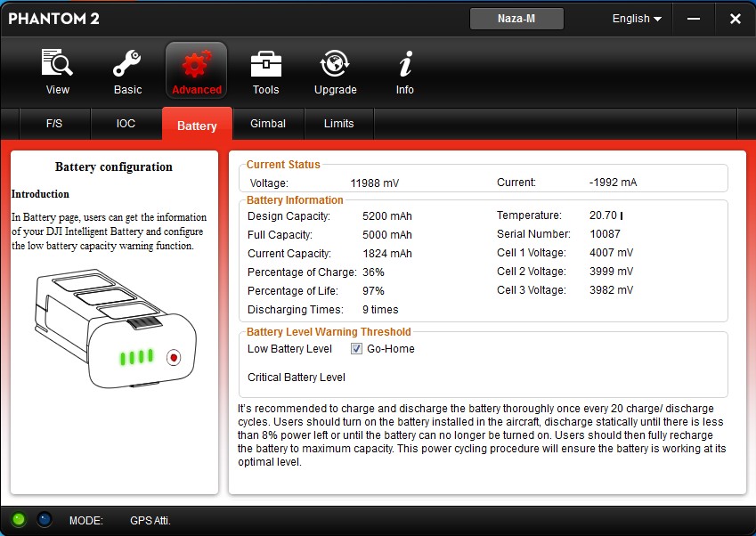Click the Battery Information group title
Viewport: 756px width, 536px height.
tap(295, 200)
